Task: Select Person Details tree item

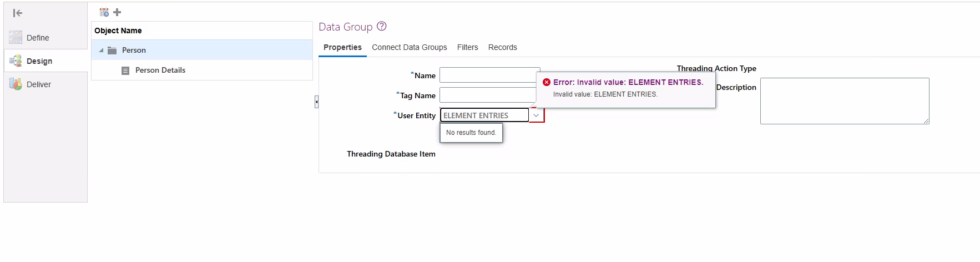Action: (160, 70)
